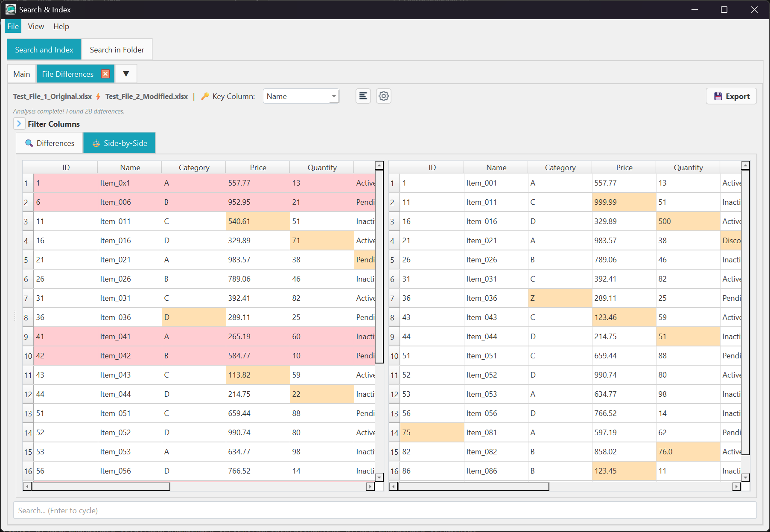Screen dimensions: 770x532
Task: Click the lightning bolt between file names
Action: [x=98, y=96]
